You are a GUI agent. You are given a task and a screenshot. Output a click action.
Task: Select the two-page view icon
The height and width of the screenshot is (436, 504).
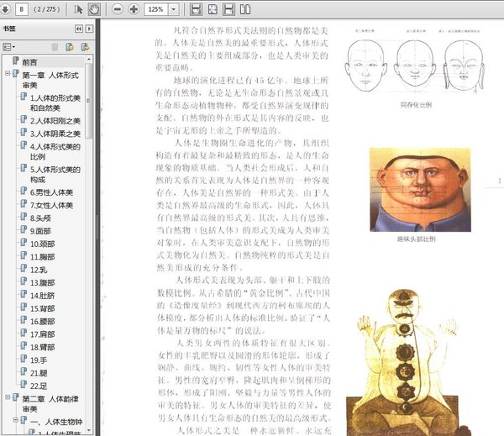click(245, 9)
